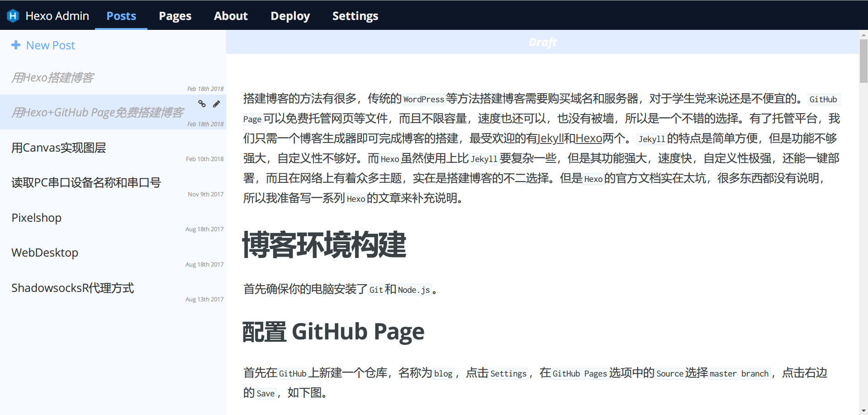This screenshot has width=868, height=415.
Task: Click the scrollbar up arrow
Action: [863, 34]
